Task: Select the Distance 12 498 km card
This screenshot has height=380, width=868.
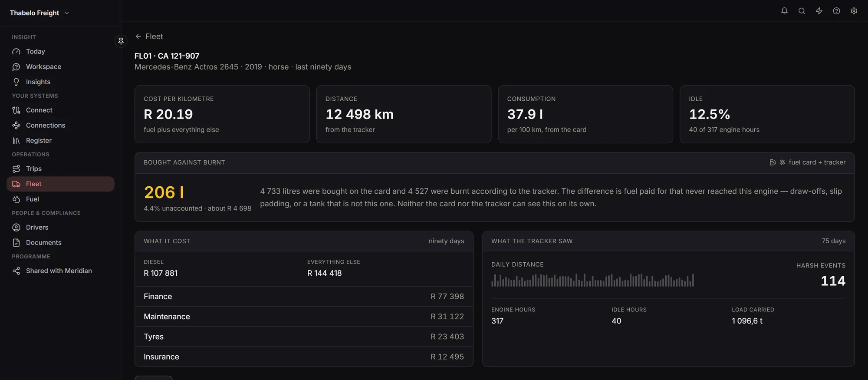Action: (x=404, y=114)
